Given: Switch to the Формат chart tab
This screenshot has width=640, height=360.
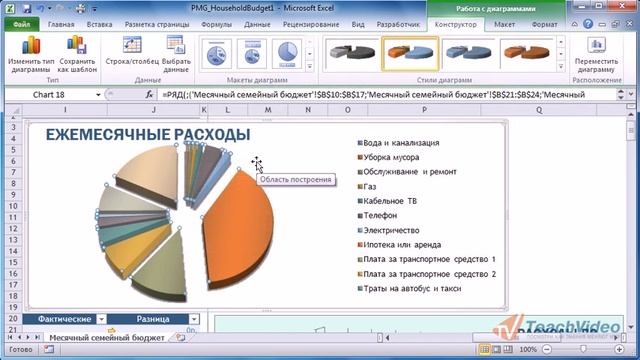Looking at the screenshot, I should pyautogui.click(x=544, y=24).
